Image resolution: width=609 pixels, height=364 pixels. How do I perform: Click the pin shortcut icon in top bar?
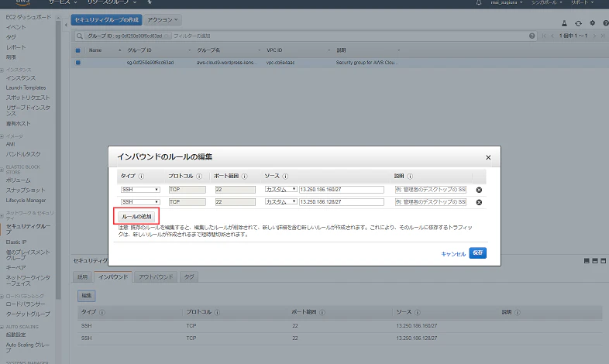coord(150,2)
